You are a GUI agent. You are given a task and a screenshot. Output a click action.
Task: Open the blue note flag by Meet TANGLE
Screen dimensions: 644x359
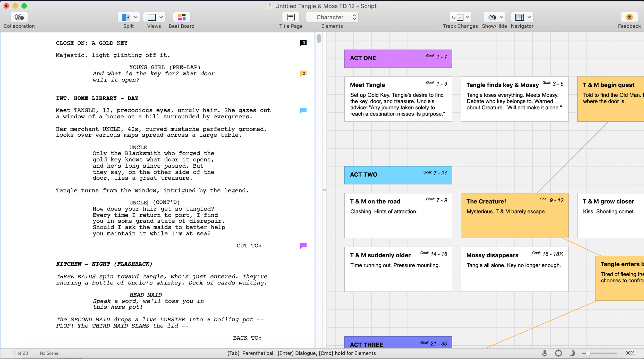pos(303,110)
